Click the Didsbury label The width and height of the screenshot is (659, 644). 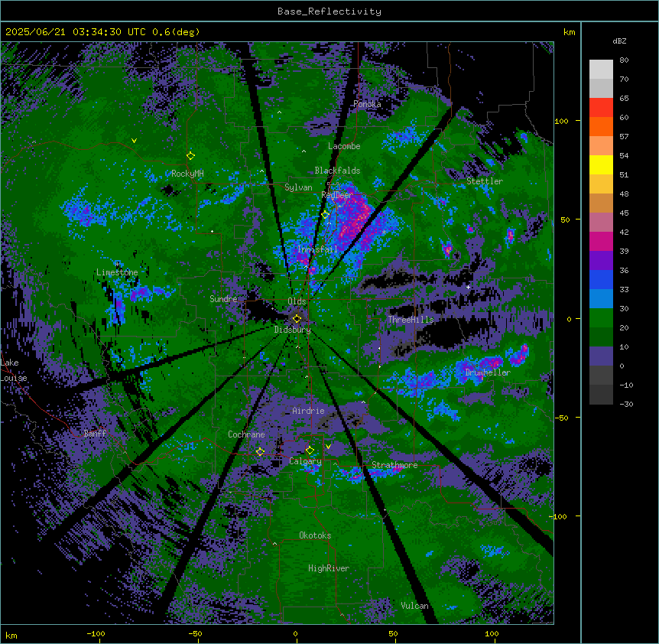tap(293, 330)
